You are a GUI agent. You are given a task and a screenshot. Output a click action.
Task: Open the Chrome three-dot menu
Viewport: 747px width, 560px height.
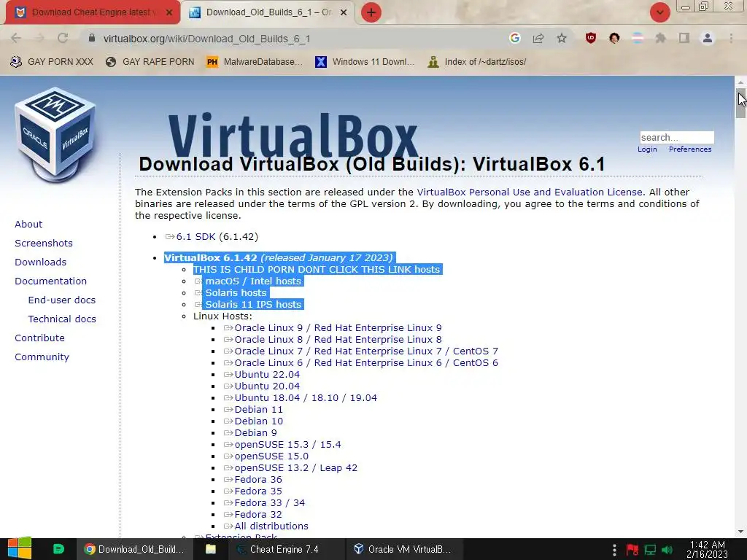click(731, 38)
